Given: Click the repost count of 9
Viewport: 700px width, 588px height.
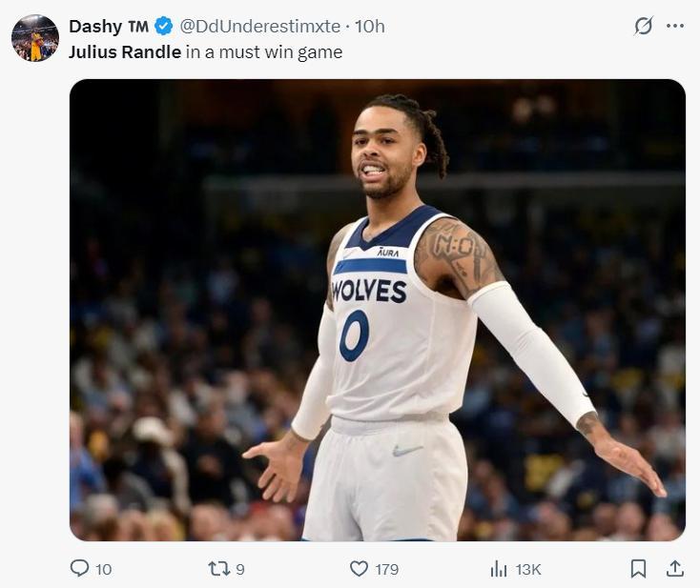Looking at the screenshot, I should 240,569.
